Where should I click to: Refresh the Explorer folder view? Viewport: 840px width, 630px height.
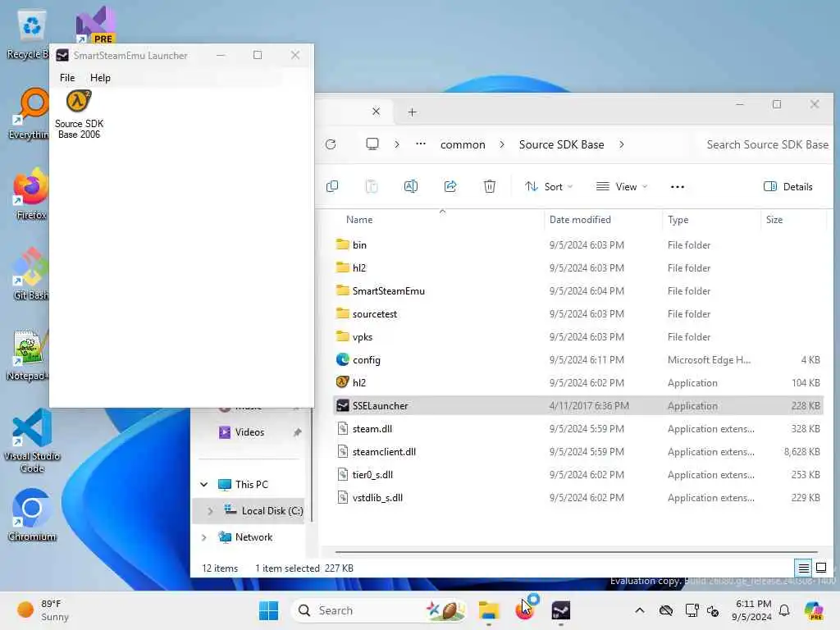331,144
